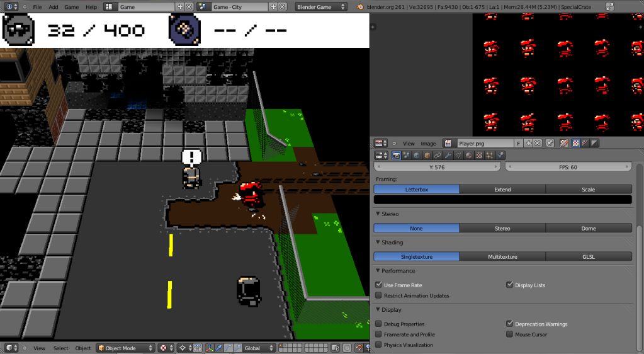Click the Blender logo icon in info header
This screenshot has width=644, height=354.
tap(360, 7)
